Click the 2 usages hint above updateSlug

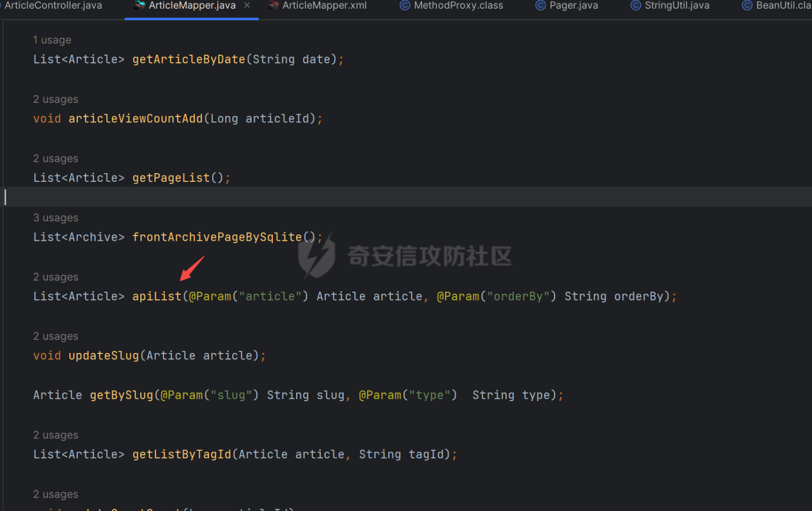(56, 336)
